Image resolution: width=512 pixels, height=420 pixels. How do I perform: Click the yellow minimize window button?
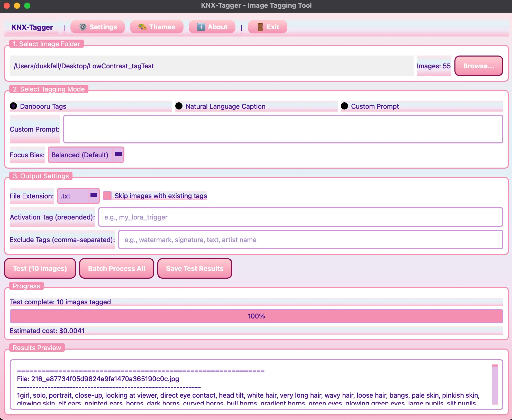pyautogui.click(x=17, y=6)
